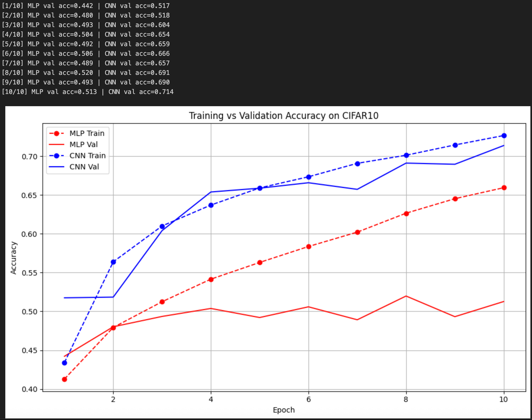Click the CNN Train point at epoch 10
Image resolution: width=532 pixels, height=420 pixels.
(x=504, y=136)
